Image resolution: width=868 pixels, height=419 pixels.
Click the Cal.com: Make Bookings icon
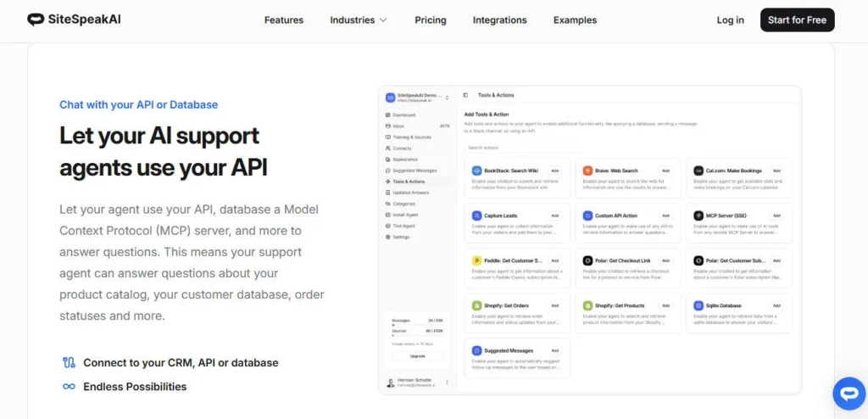[698, 170]
